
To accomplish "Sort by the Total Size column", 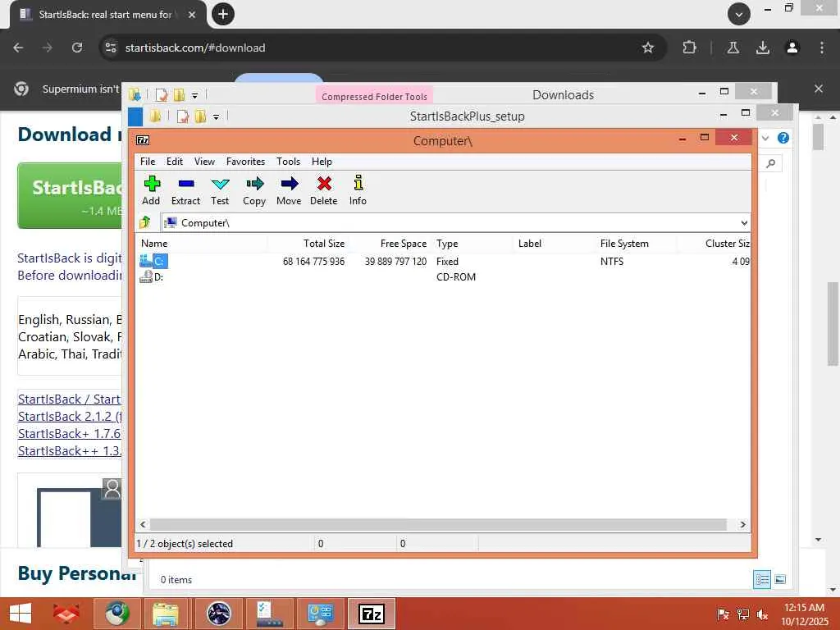I will coord(308,243).
